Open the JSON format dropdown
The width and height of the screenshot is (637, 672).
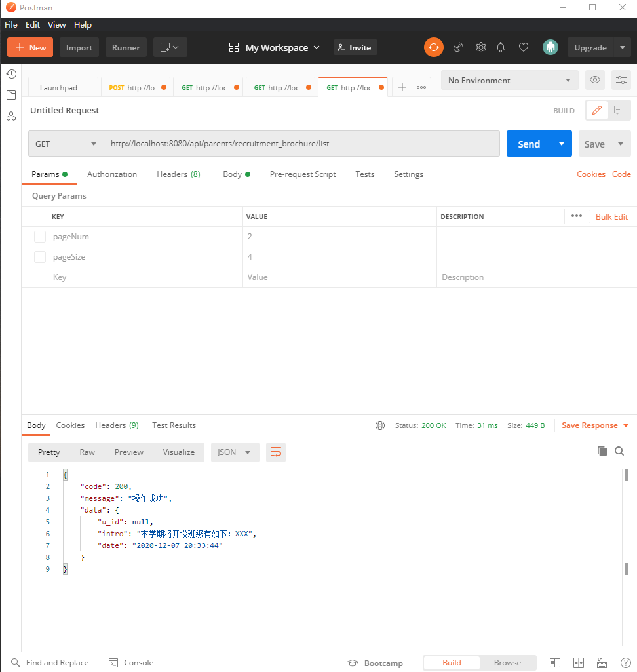point(235,452)
